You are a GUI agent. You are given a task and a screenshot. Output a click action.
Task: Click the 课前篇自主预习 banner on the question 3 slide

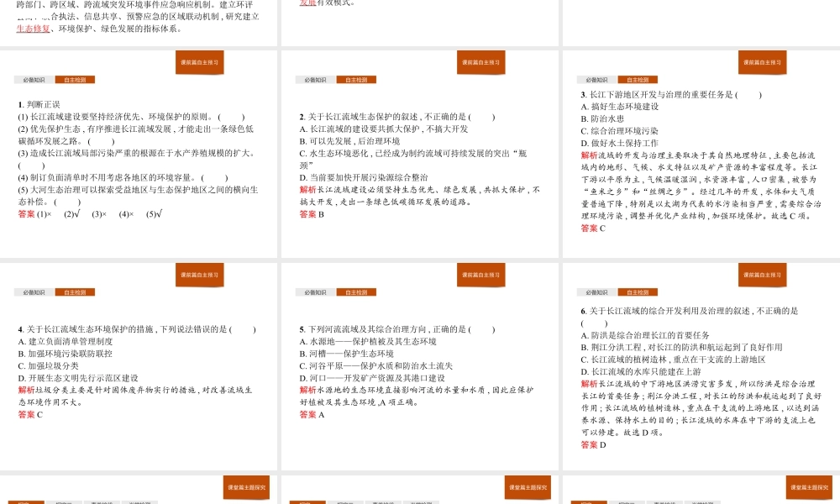tap(763, 62)
